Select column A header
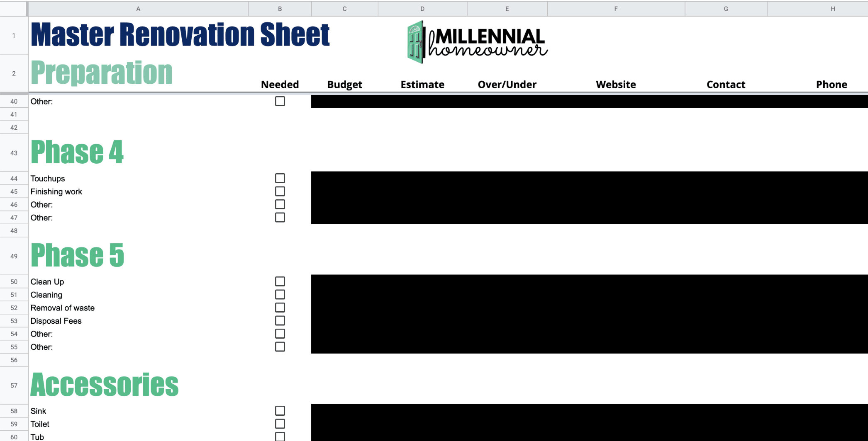 point(138,9)
